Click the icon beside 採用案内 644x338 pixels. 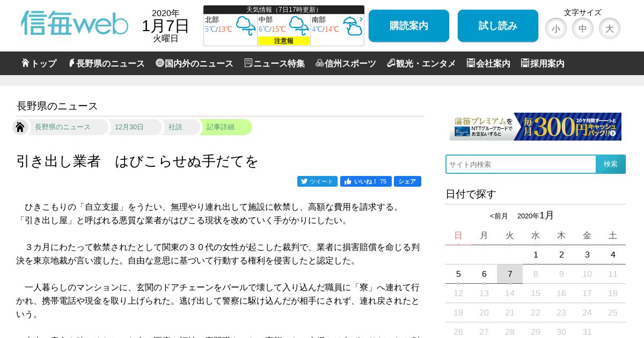pos(525,63)
